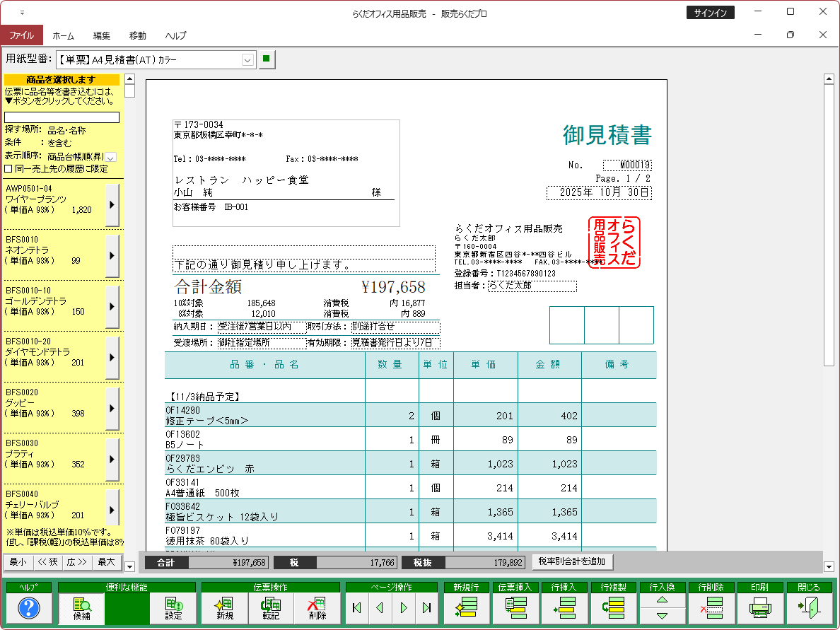Viewport: 840px width, 630px height.
Task: Create a new slip with 新規 icon
Action: point(225,608)
